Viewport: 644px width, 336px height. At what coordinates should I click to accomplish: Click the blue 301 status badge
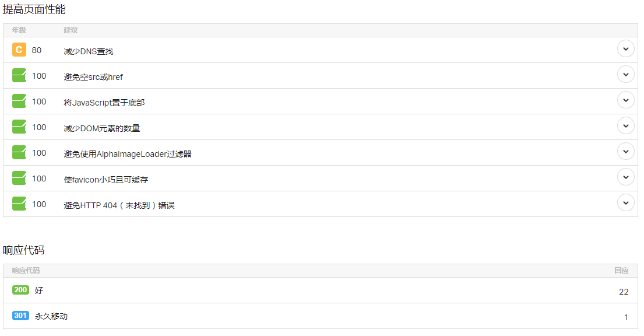20,316
